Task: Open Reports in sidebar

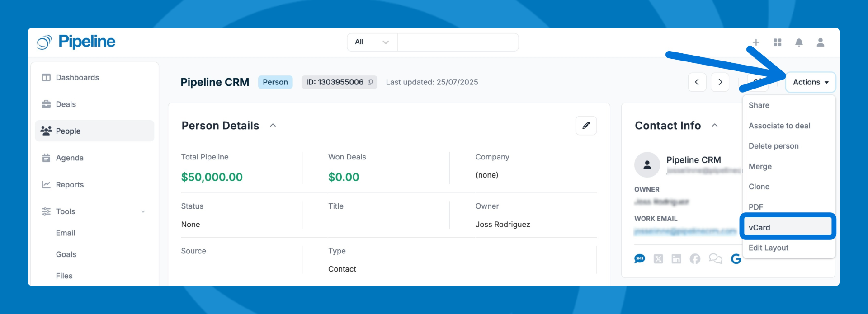Action: pyautogui.click(x=94, y=185)
